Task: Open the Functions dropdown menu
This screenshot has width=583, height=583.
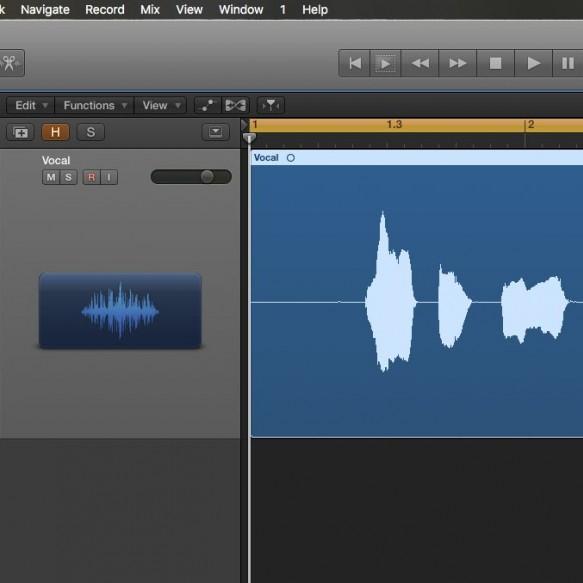Action: [x=94, y=105]
